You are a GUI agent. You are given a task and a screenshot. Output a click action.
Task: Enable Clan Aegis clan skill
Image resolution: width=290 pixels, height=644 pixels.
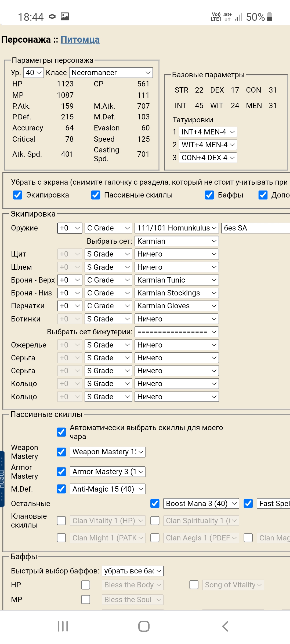click(155, 538)
